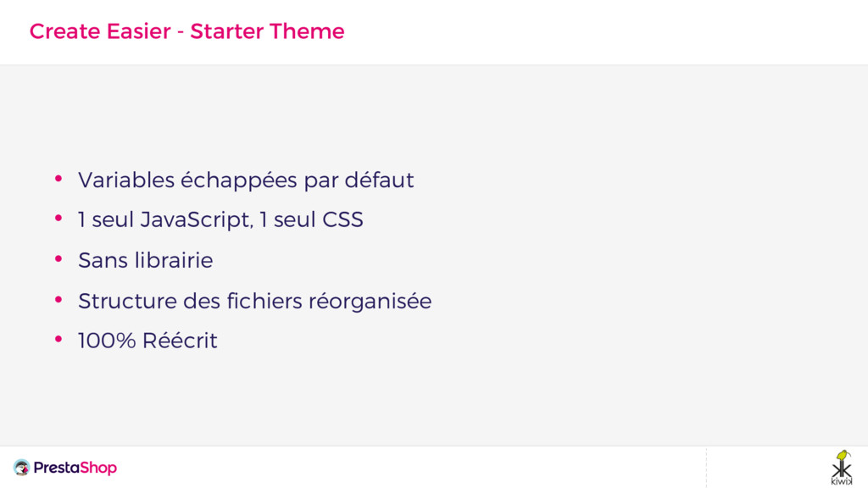Click the "kiwik" text under the bird logo
Image resolution: width=868 pixels, height=488 pixels.
pos(842,480)
